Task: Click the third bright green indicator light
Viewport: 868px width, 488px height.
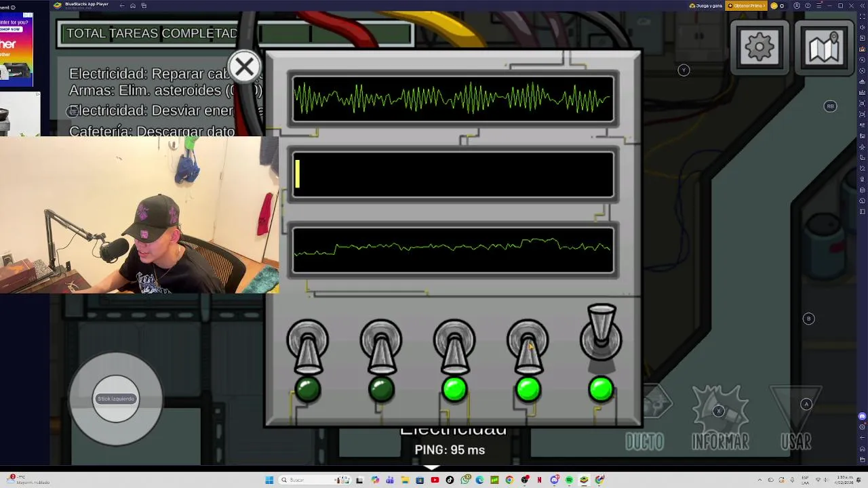Action: 454,390
